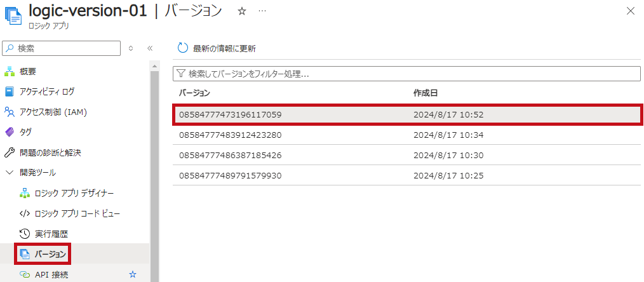644x282 pixels.
Task: Collapse the 開発ツール section chevron
Action: [10, 173]
